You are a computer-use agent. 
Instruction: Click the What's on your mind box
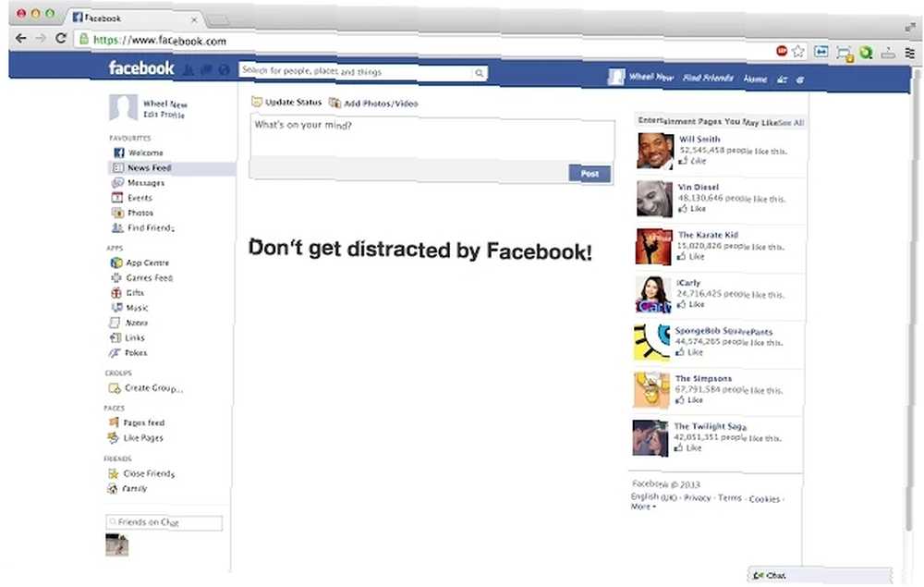pos(432,138)
